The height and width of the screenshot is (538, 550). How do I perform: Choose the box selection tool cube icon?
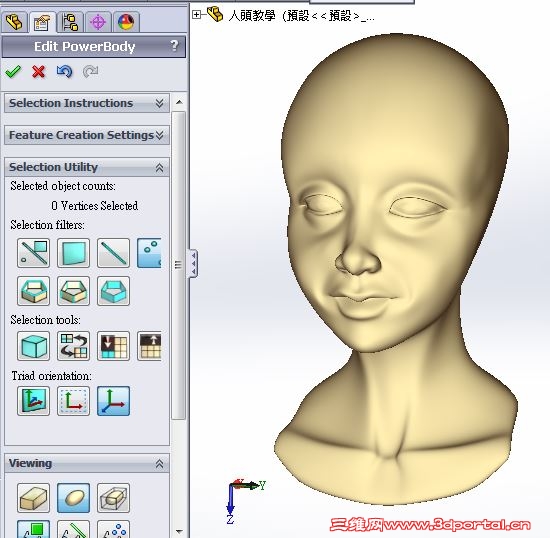pos(34,346)
